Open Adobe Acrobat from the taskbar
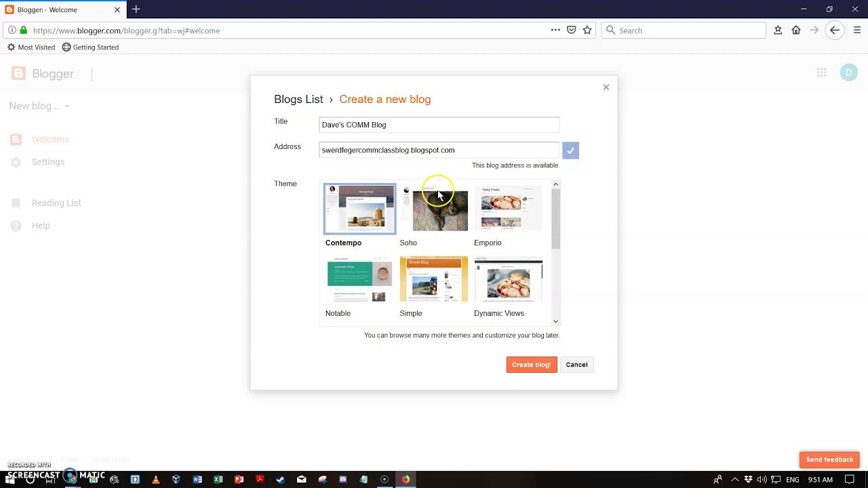 260,479
